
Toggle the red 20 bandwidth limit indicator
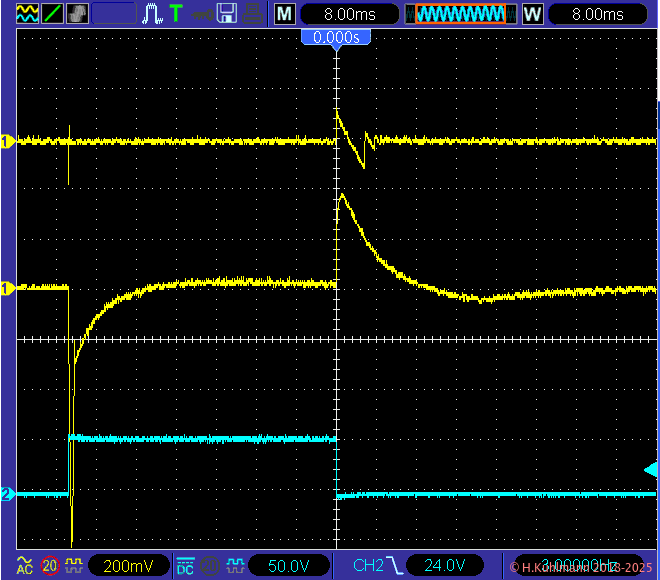[50, 565]
